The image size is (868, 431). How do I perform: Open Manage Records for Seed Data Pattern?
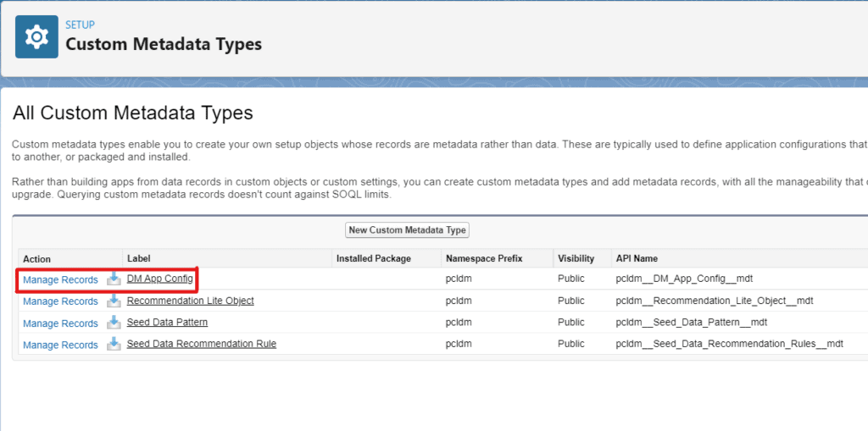(60, 323)
